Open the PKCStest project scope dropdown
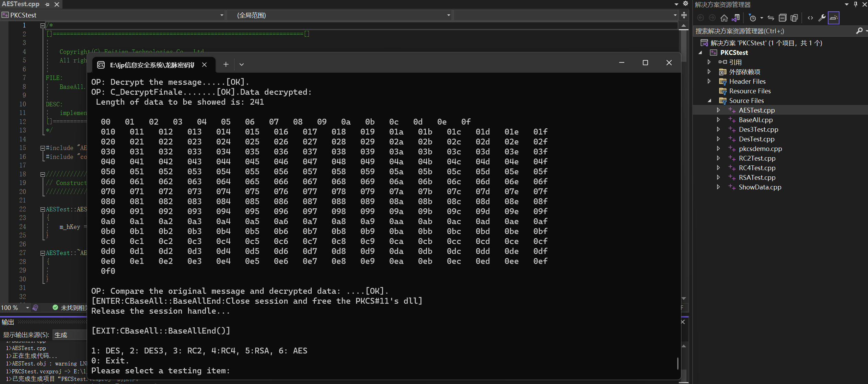This screenshot has width=868, height=384. coord(222,15)
